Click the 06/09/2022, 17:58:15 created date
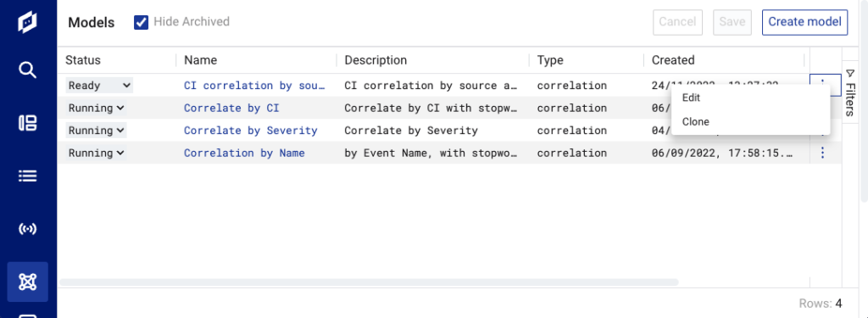This screenshot has height=318, width=868. tap(722, 153)
